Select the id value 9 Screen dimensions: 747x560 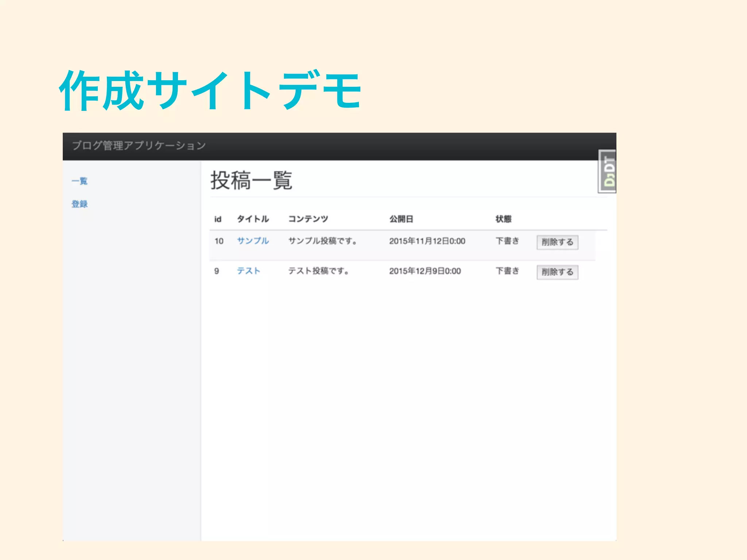point(217,271)
